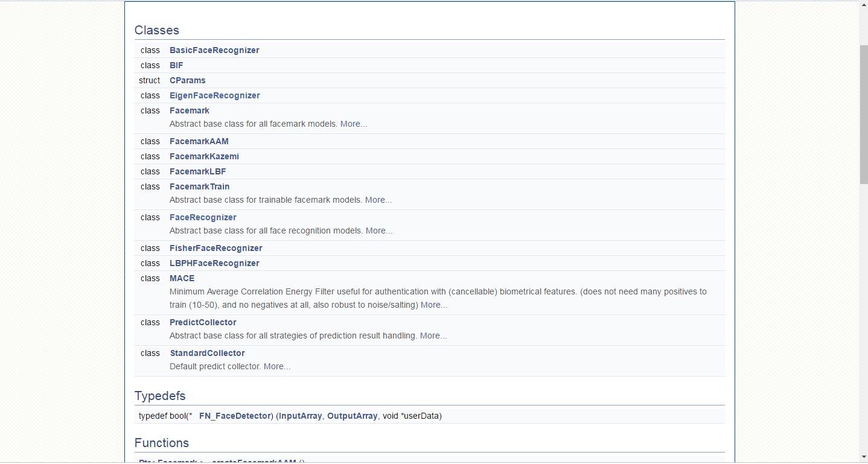Click More... after prediction result handling
Screen dimensions: 868x464
click(x=433, y=335)
